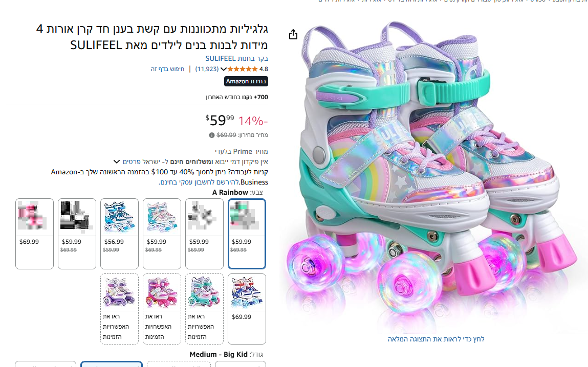
Task: Expand the import fees details chevron
Action: (116, 162)
